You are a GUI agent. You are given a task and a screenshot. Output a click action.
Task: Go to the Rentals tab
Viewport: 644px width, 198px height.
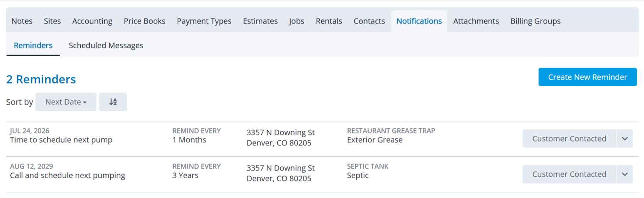coord(329,21)
